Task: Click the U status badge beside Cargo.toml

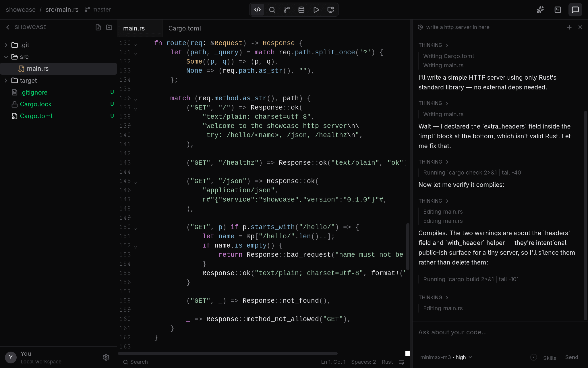Action: (112, 116)
